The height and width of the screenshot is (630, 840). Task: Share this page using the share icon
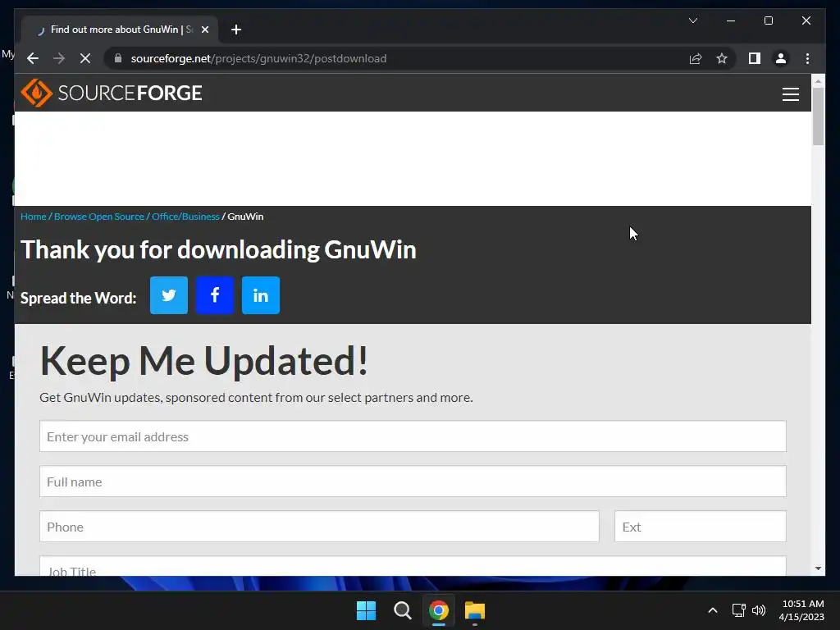696,58
